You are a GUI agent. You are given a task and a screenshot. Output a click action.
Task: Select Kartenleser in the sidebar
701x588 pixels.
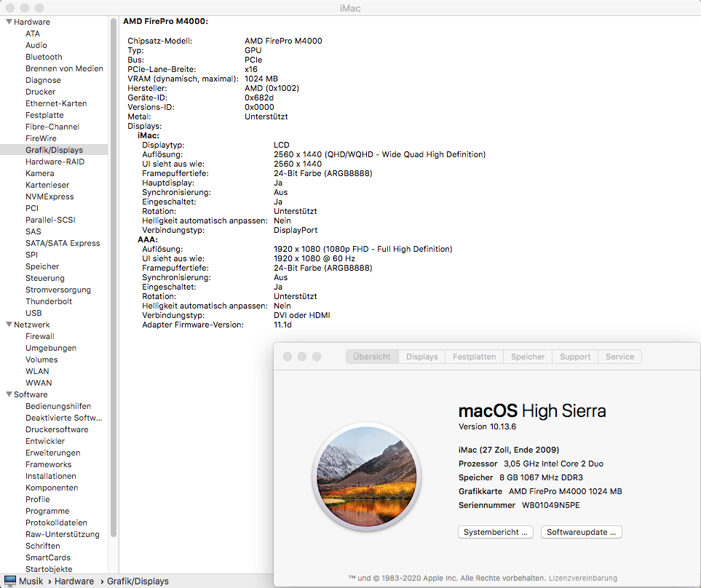[x=47, y=185]
